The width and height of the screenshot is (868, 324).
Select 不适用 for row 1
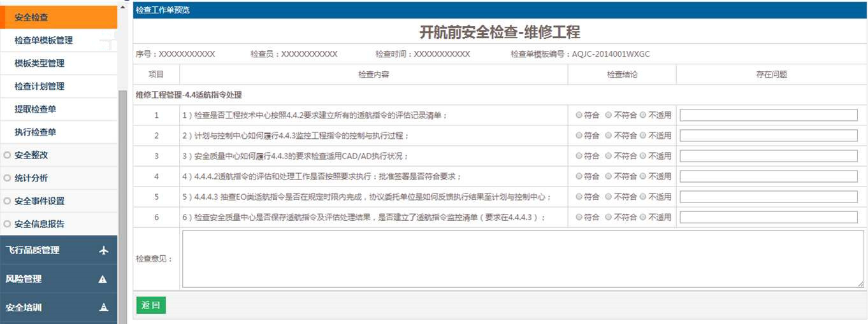pyautogui.click(x=642, y=115)
